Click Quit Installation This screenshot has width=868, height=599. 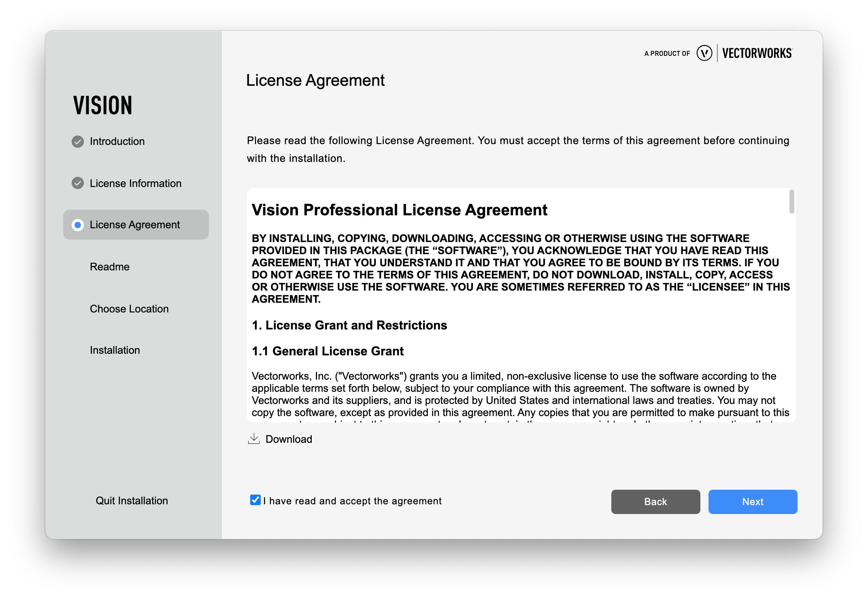[132, 501]
